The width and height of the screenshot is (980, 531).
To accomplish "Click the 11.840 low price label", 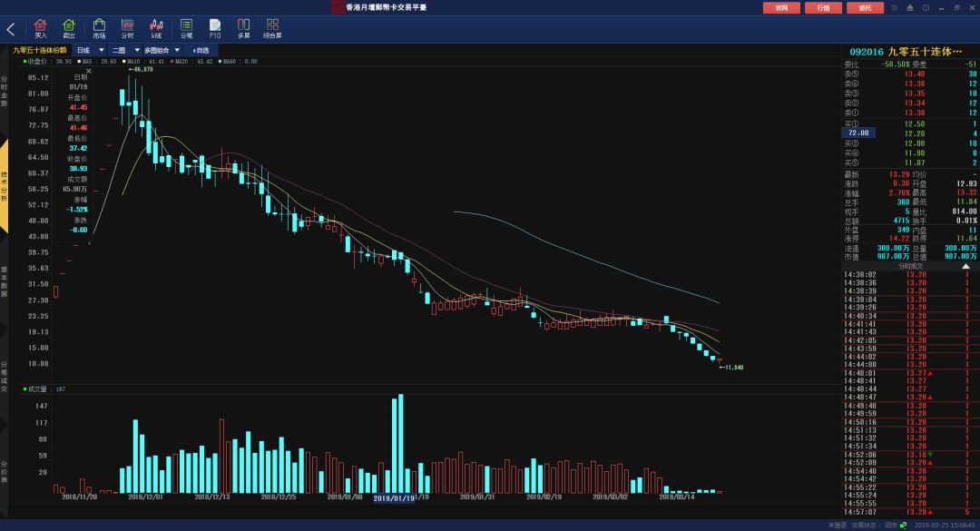I will tap(731, 367).
